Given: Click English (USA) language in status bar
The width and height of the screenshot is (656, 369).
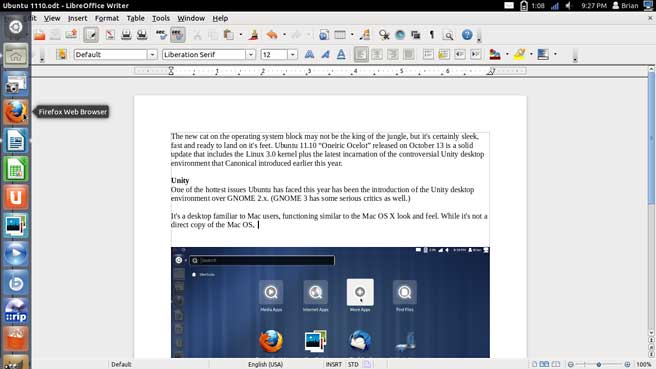Looking at the screenshot, I should [x=265, y=364].
